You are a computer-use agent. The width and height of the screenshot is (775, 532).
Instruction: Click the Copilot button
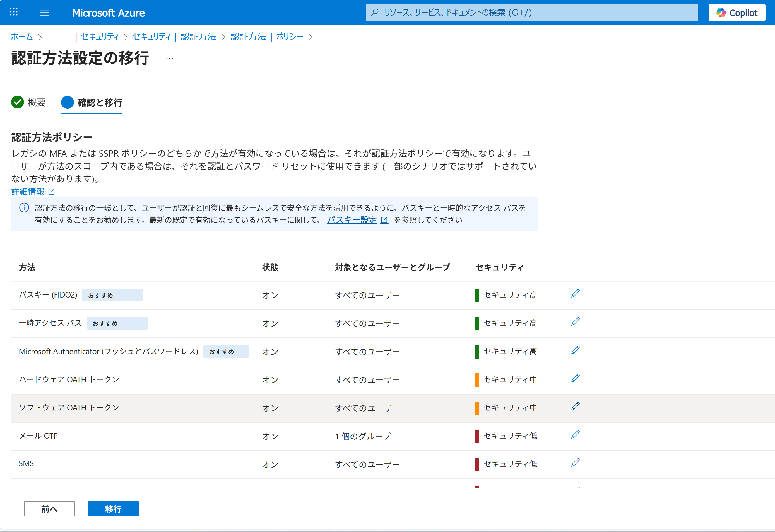tap(737, 13)
